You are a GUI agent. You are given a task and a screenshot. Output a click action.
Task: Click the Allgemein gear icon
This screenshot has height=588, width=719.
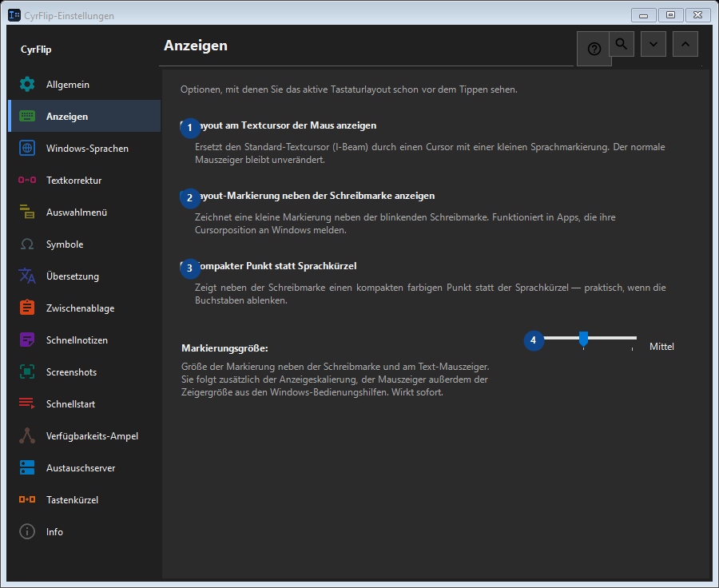point(27,85)
